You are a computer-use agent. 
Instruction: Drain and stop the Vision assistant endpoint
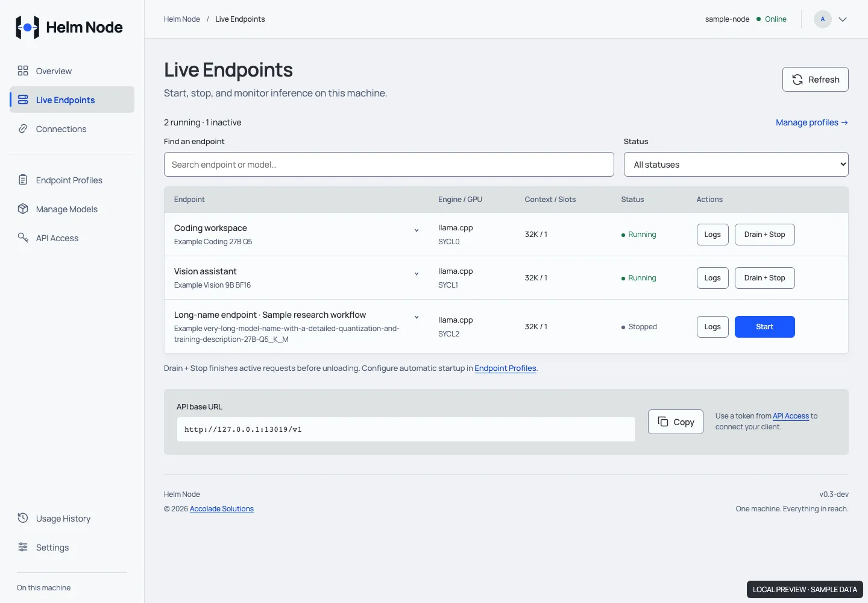(x=764, y=278)
